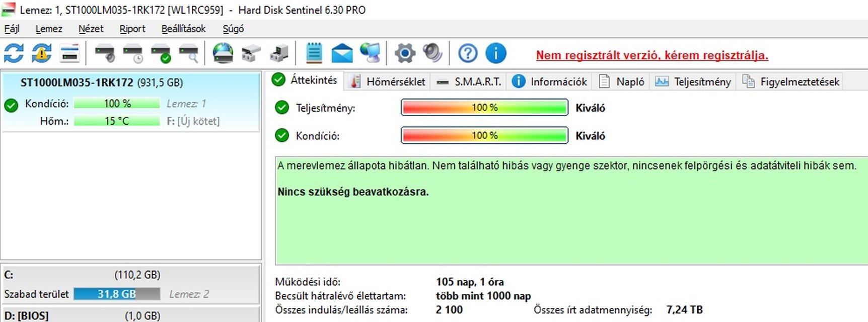The height and width of the screenshot is (322, 868).
Task: Click the disk with green checkmark icon
Action: [x=161, y=53]
